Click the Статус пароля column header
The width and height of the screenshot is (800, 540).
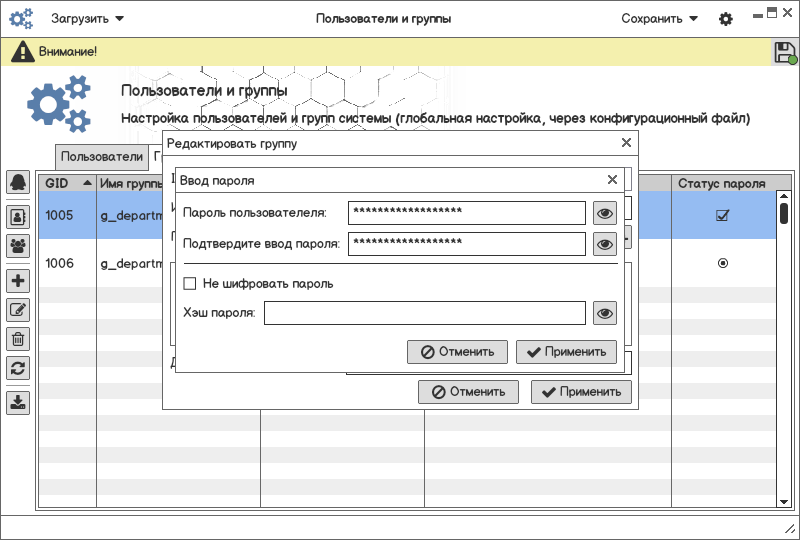[x=722, y=183]
